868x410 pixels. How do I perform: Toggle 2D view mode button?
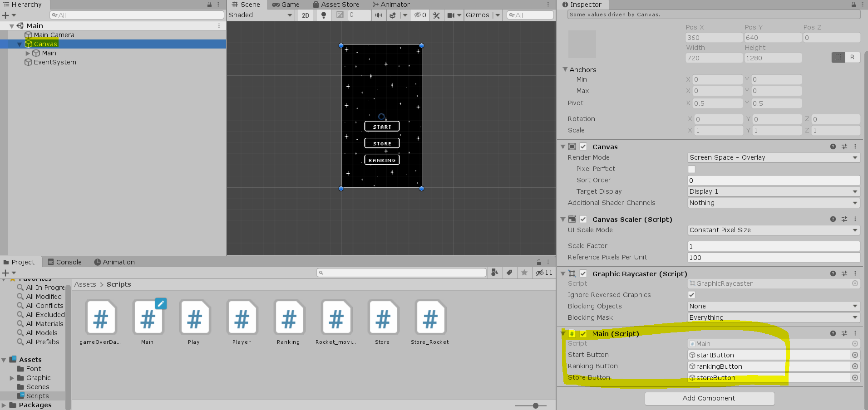click(x=306, y=15)
